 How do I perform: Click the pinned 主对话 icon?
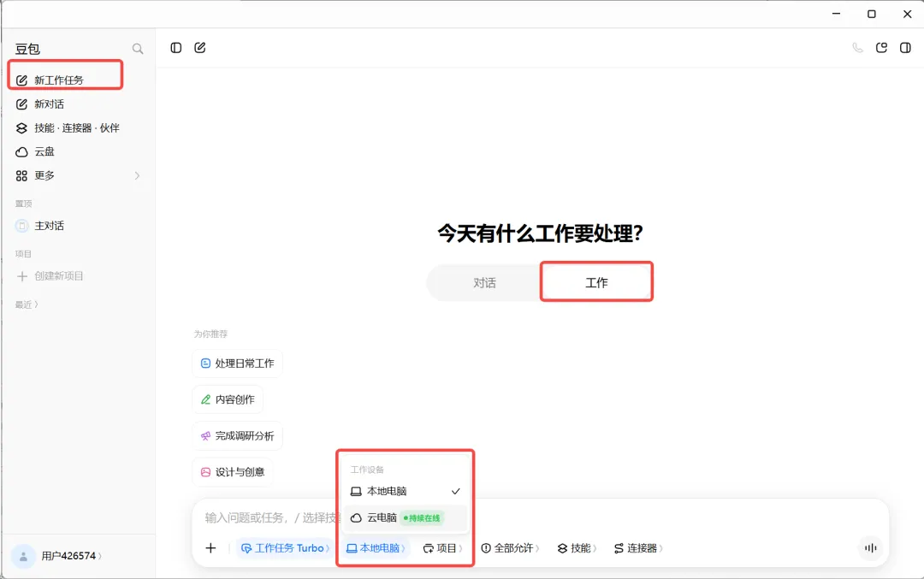[21, 226]
